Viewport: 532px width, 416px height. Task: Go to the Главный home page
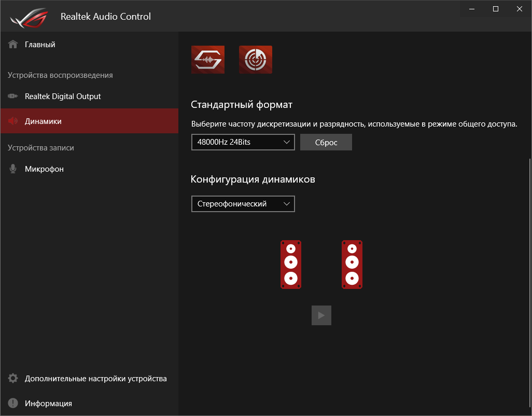40,45
